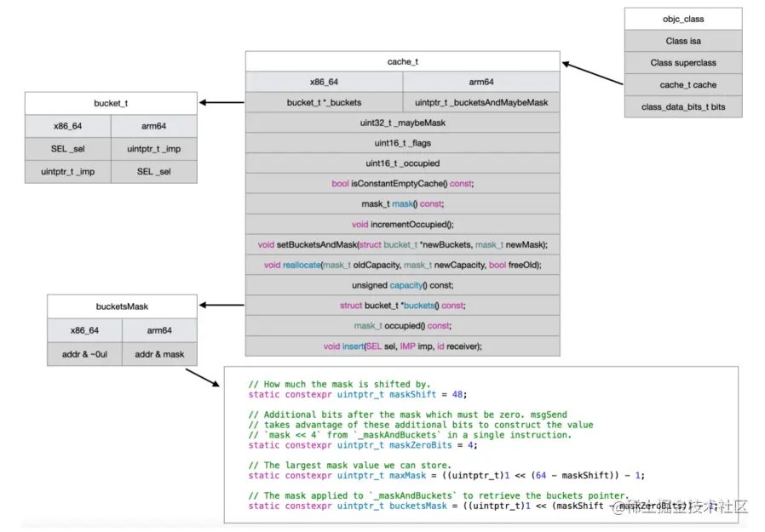The image size is (765, 532).
Task: Click the comment 'The largest mask value we can store.'
Action: pyautogui.click(x=350, y=466)
